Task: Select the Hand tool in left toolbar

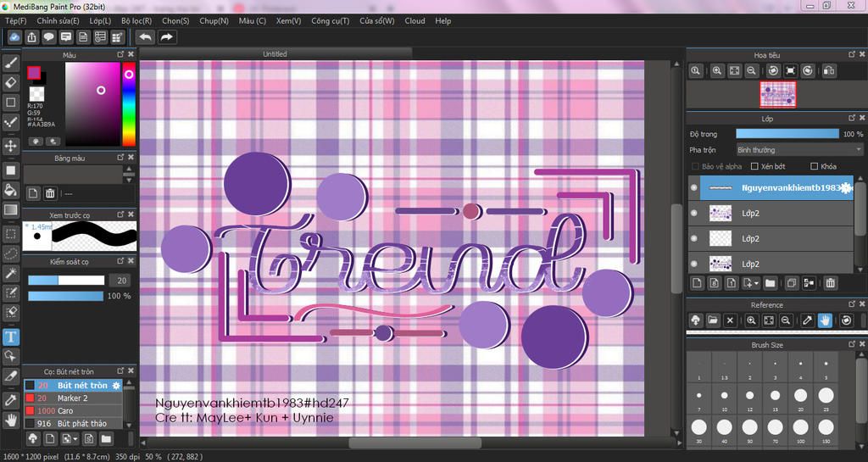Action: coord(10,420)
